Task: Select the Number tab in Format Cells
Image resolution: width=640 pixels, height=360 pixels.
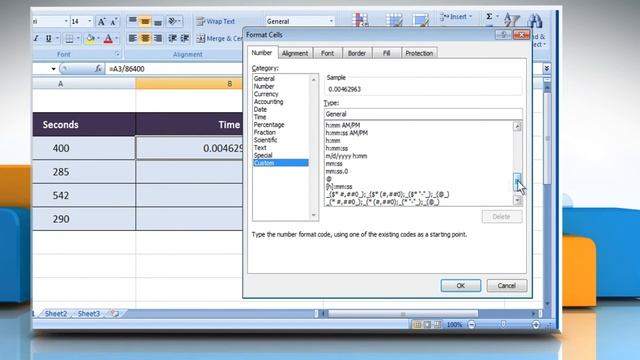Action: [262, 53]
